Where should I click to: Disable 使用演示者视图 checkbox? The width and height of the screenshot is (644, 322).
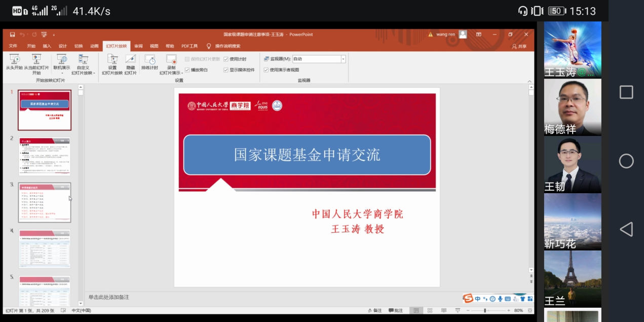(266, 70)
